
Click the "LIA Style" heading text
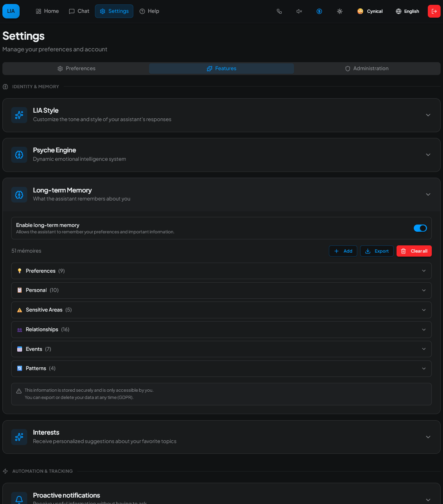point(46,111)
